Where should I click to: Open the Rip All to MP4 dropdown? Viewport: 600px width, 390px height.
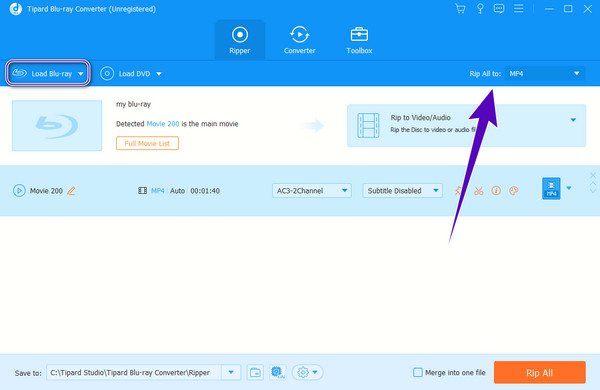click(545, 73)
